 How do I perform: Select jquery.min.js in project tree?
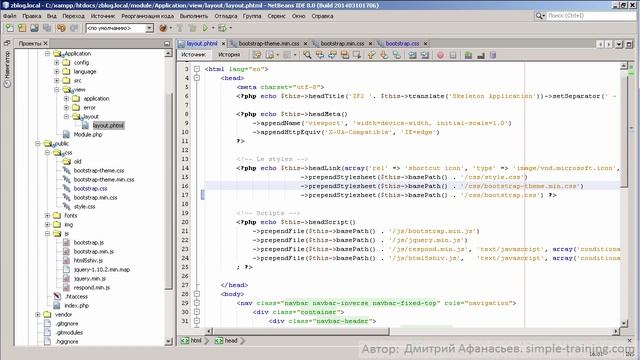[90, 278]
